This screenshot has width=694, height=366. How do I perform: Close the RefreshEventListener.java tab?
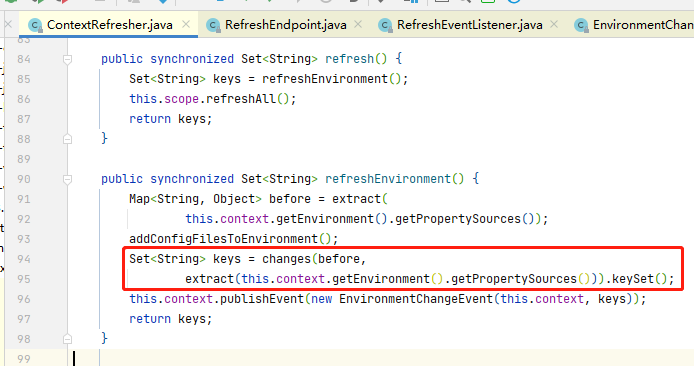pyautogui.click(x=554, y=24)
